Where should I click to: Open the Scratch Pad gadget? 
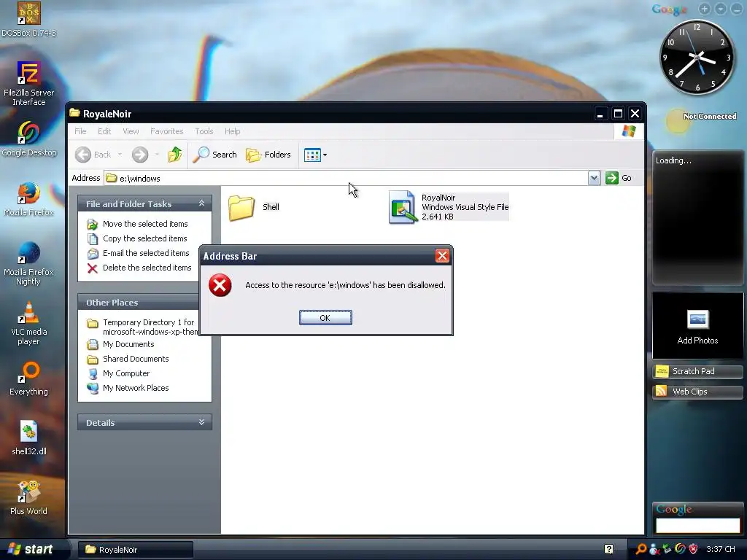(x=697, y=371)
